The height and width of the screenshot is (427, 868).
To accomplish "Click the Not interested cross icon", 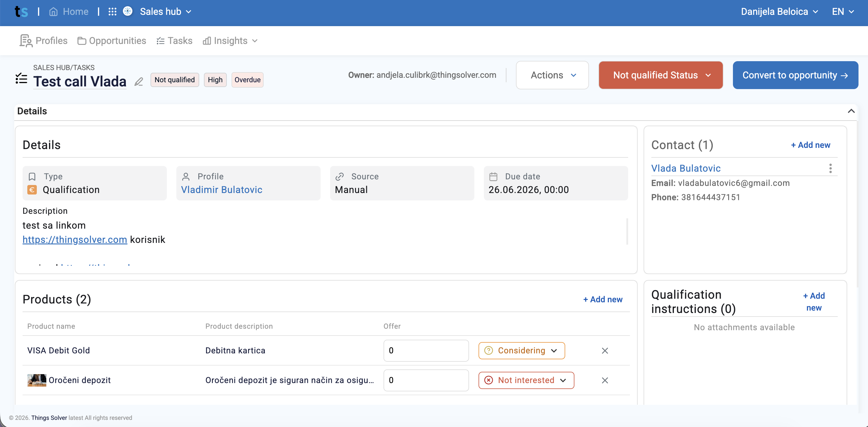I will coord(488,380).
